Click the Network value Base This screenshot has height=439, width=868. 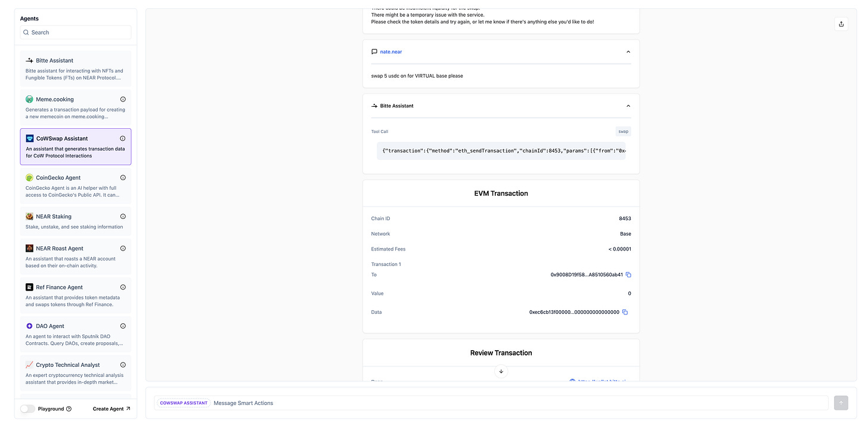[x=625, y=234]
